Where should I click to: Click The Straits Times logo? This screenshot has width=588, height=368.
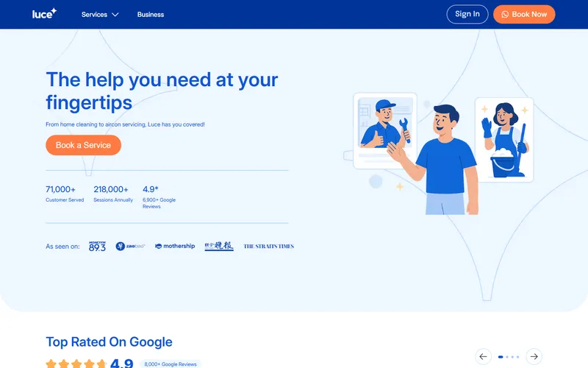point(268,247)
